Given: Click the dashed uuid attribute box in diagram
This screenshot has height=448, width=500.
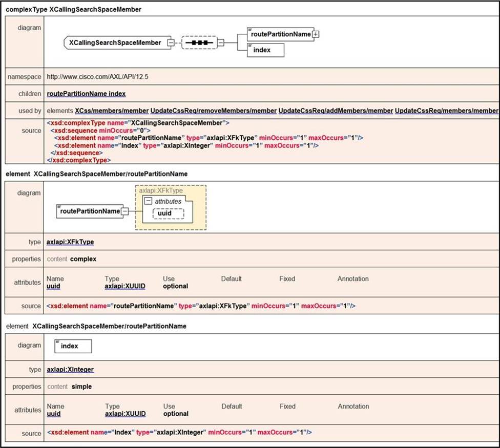Looking at the screenshot, I should tap(168, 213).
